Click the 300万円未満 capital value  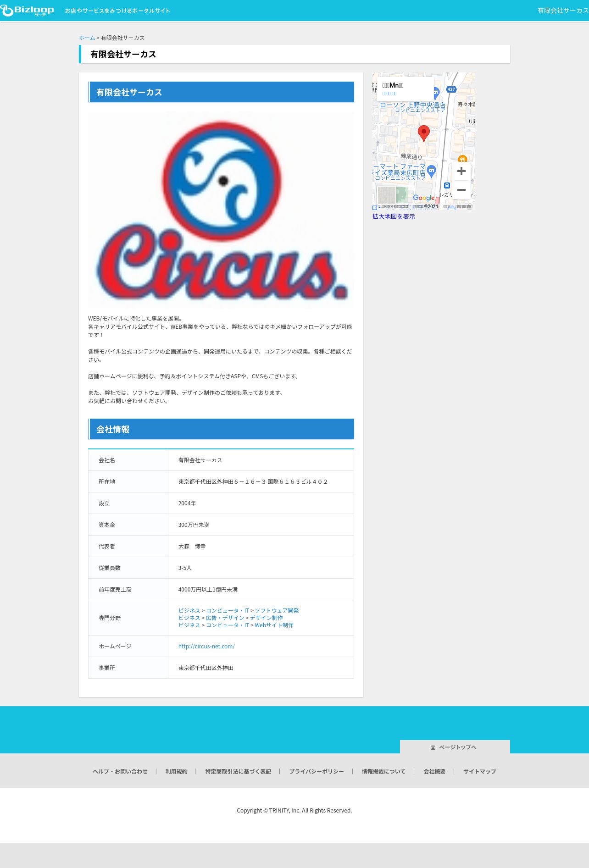point(194,525)
